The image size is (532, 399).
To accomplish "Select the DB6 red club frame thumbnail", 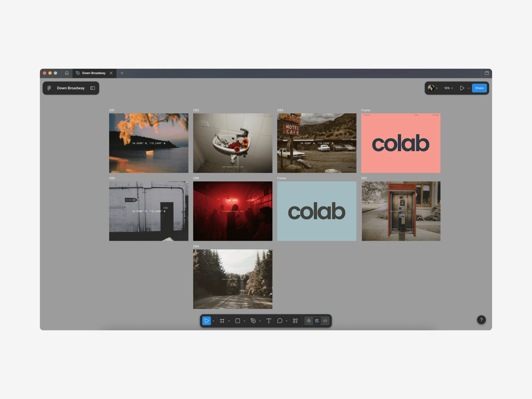I will point(233,211).
